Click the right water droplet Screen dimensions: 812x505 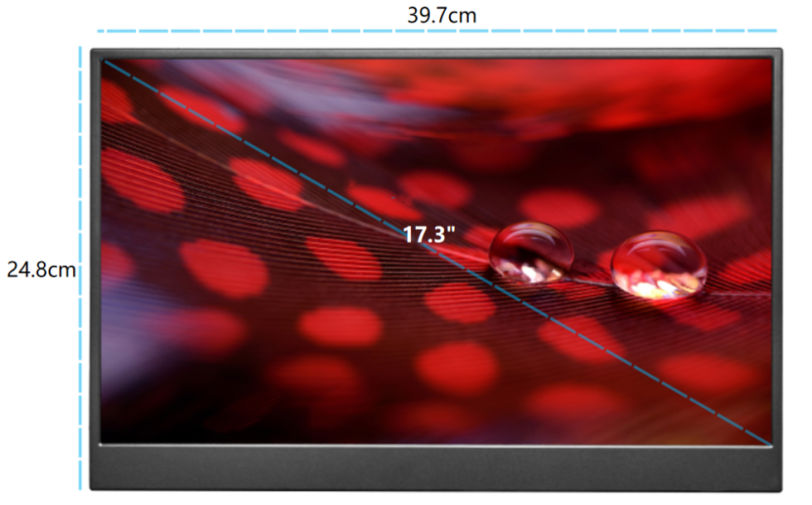point(659,265)
